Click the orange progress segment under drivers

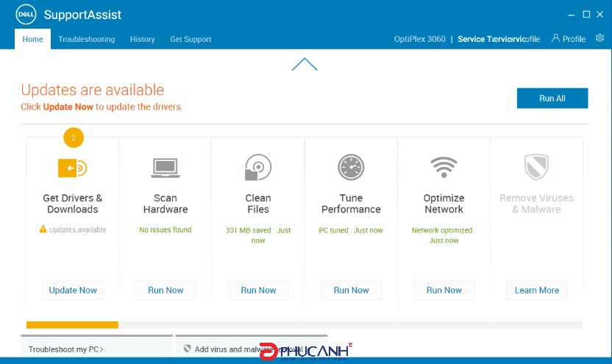point(72,325)
